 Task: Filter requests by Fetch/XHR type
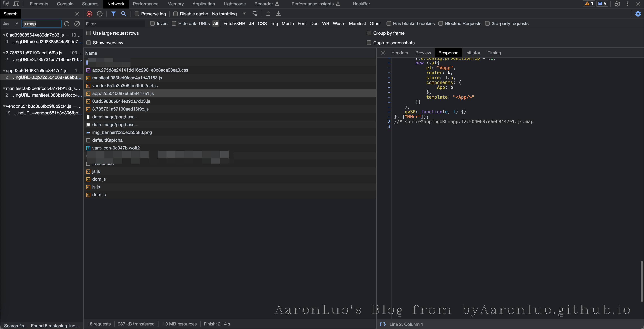[x=234, y=24]
